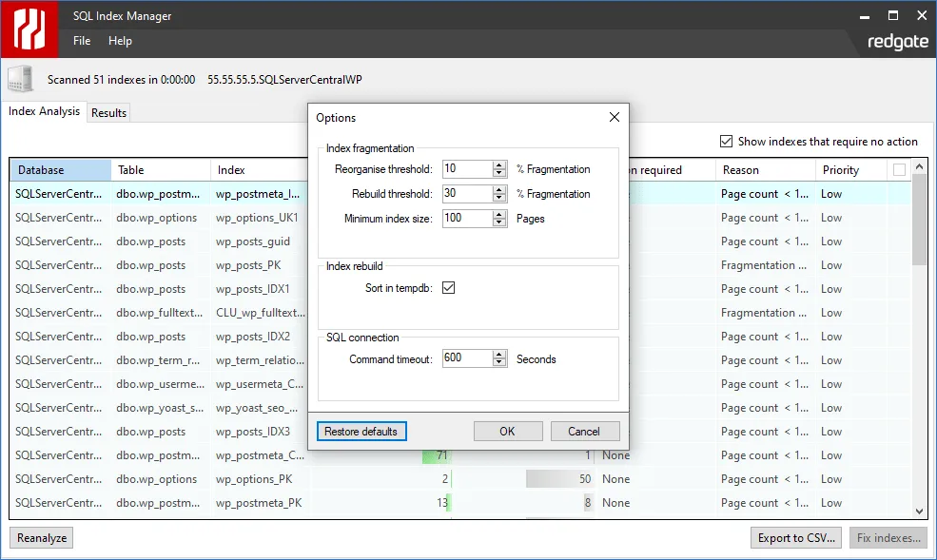
Task: Cancel the Options dialog
Action: pyautogui.click(x=584, y=431)
